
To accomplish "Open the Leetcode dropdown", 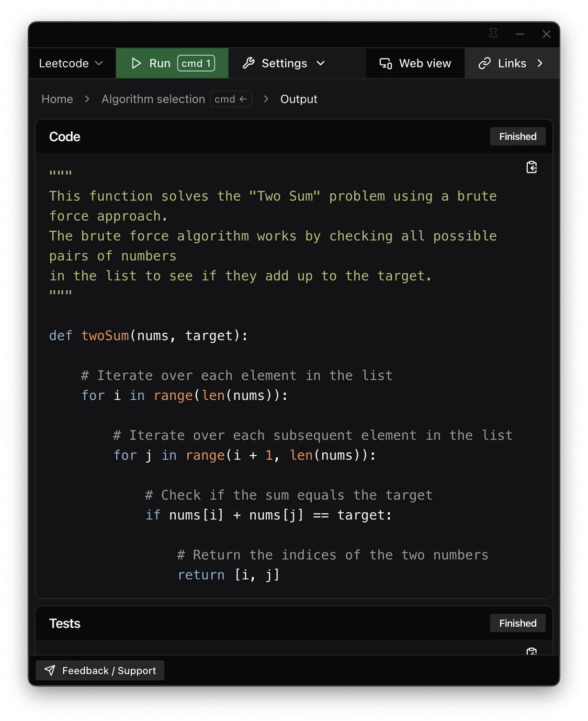I will [x=71, y=63].
